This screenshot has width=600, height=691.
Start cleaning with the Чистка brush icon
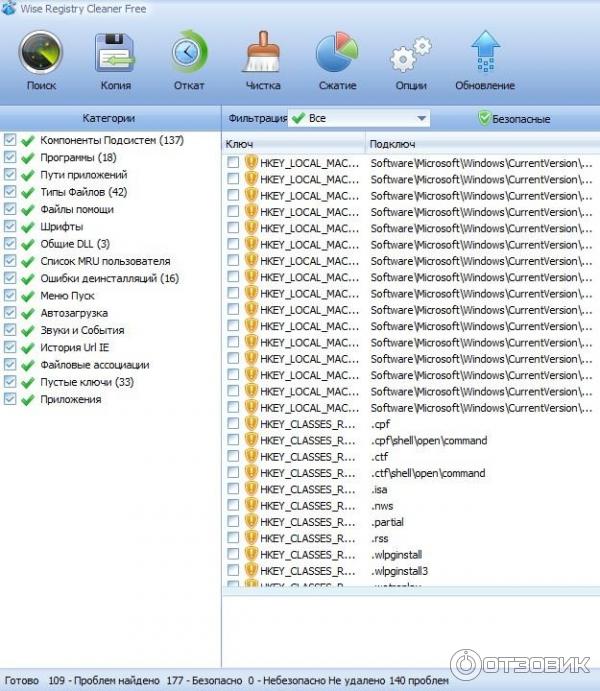[261, 53]
